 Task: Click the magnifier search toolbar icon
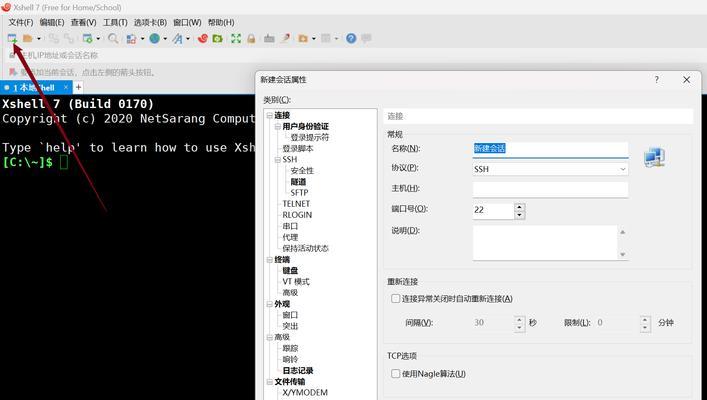click(x=113, y=39)
